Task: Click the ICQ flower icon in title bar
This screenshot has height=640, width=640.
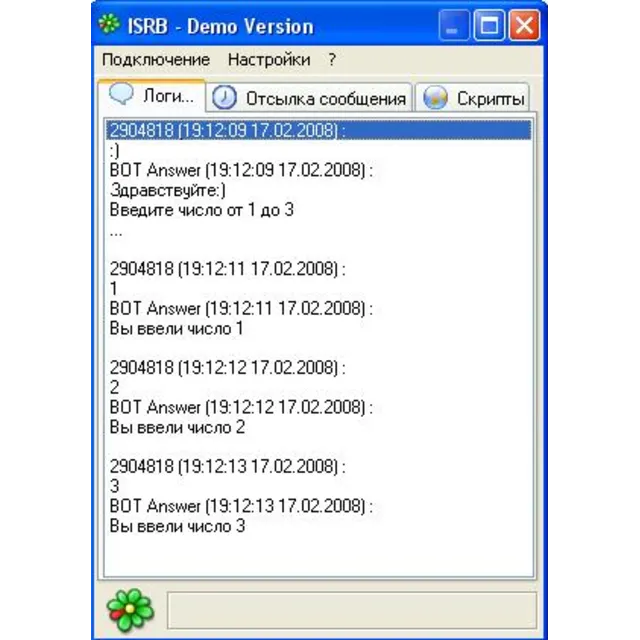Action: click(x=109, y=24)
